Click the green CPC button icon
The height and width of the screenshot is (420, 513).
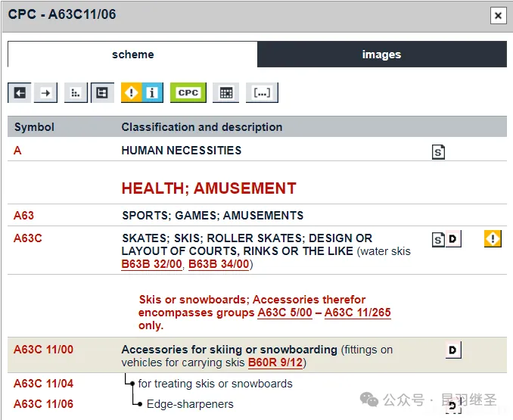pos(188,92)
